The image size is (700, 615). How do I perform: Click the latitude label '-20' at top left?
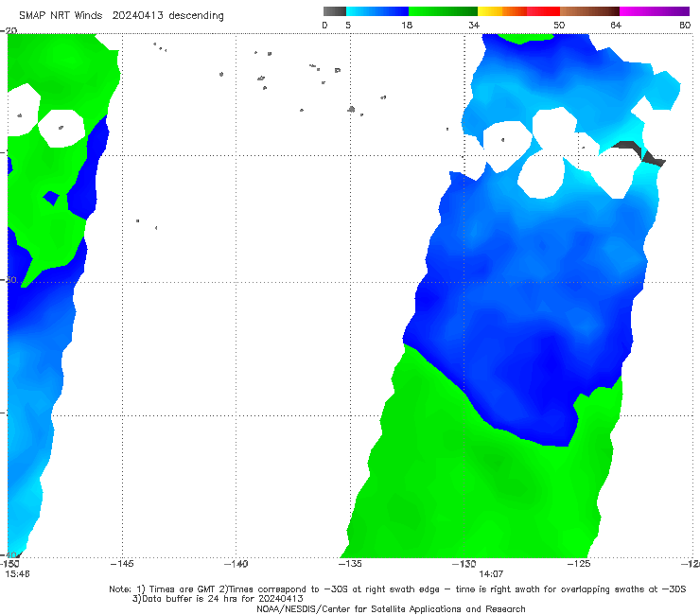9,30
